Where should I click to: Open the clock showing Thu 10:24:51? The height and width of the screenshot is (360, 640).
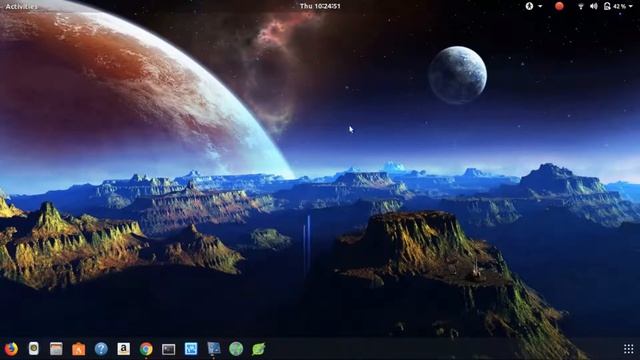click(x=320, y=6)
